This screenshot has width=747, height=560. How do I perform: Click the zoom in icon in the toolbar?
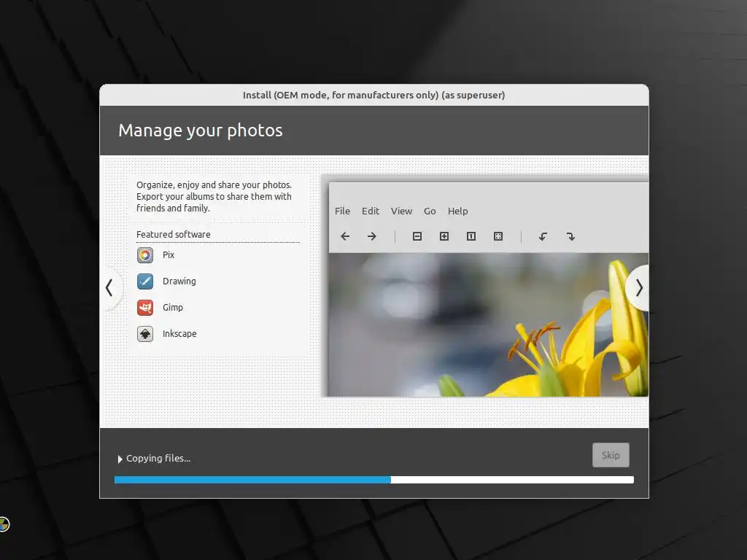click(x=444, y=236)
